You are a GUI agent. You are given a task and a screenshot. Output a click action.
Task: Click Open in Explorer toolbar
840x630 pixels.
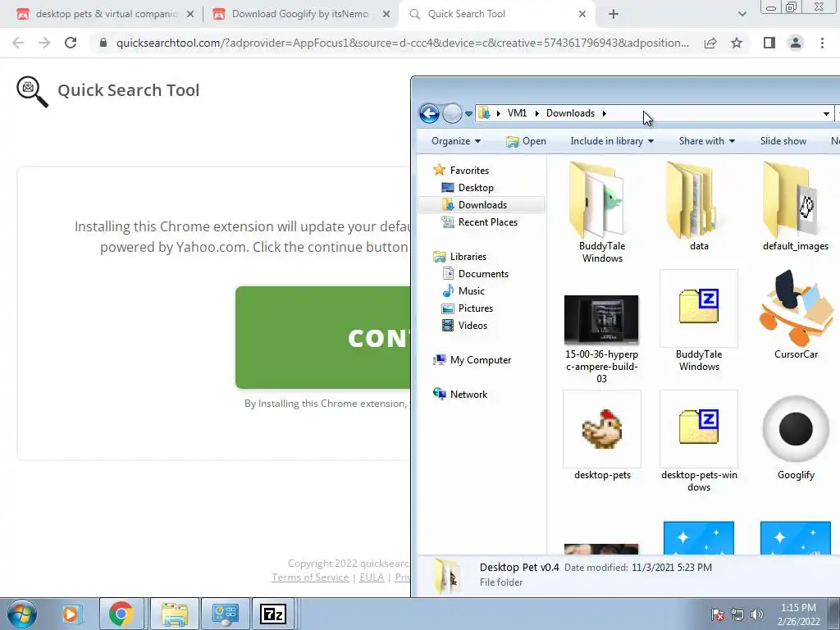[526, 141]
